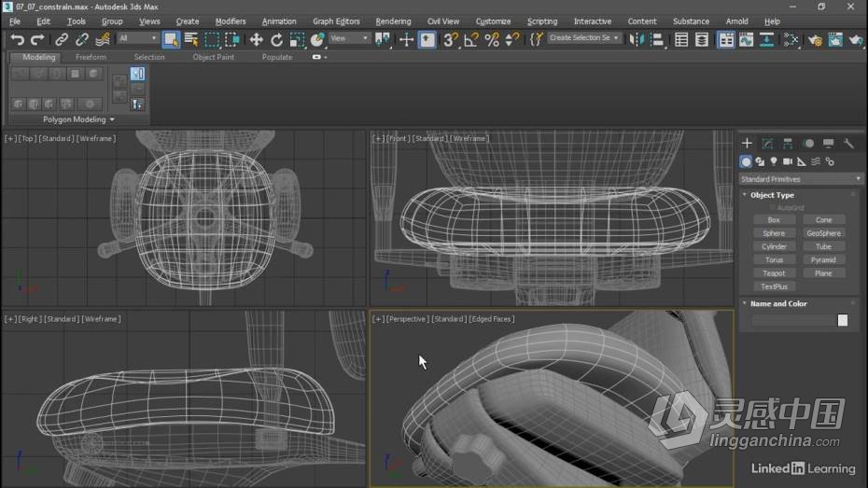Switch to the Freeform ribbon tab
Viewport: 868px width, 488px height.
[91, 57]
